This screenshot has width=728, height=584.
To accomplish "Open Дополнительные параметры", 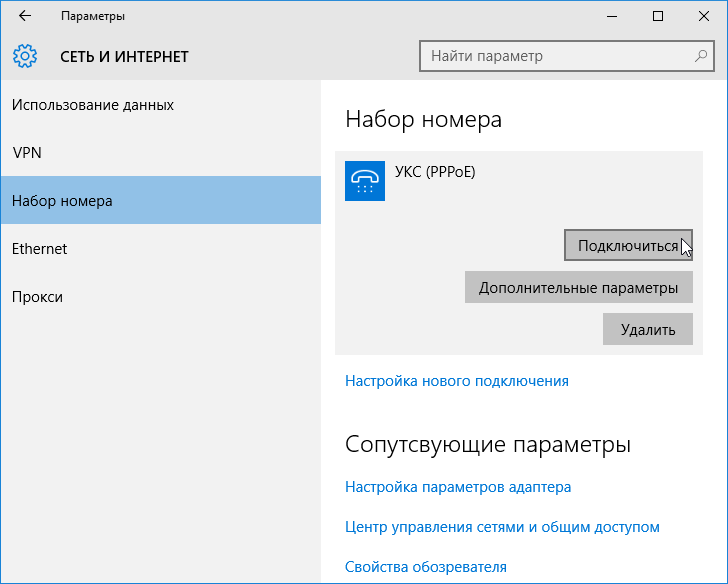I will [578, 287].
